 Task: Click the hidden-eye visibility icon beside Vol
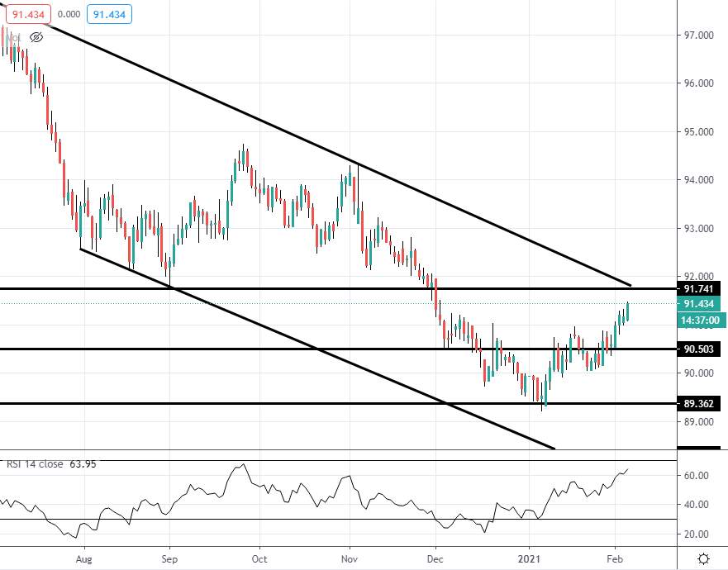[36, 37]
